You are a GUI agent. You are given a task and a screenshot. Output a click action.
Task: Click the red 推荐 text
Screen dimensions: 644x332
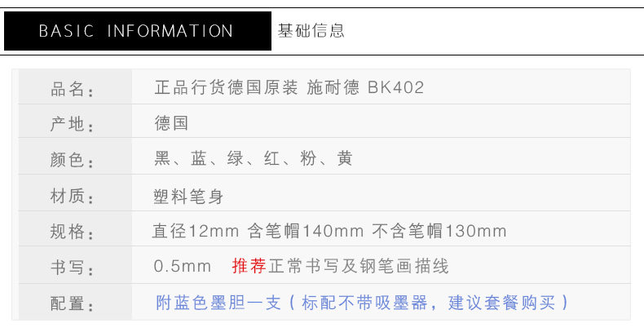(249, 267)
